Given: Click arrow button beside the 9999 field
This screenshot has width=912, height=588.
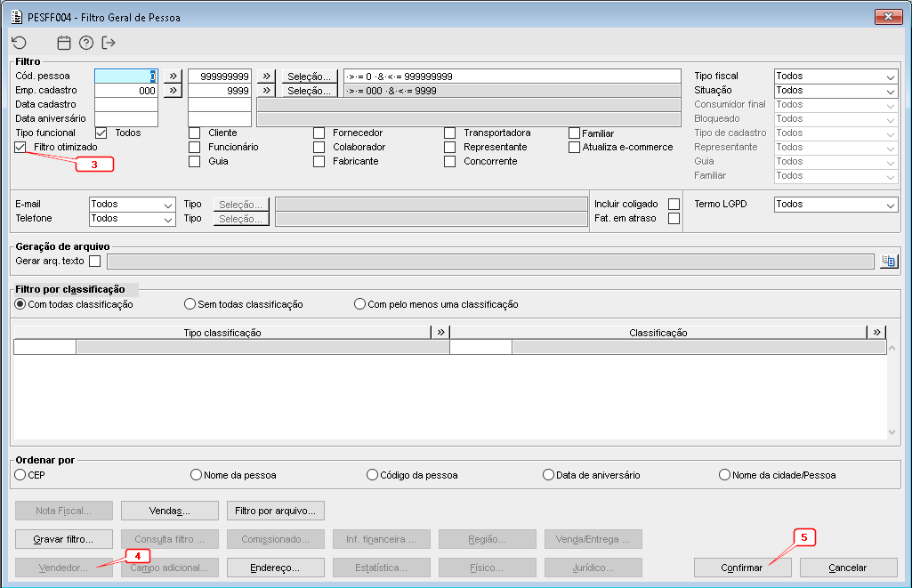Looking at the screenshot, I should pyautogui.click(x=266, y=91).
